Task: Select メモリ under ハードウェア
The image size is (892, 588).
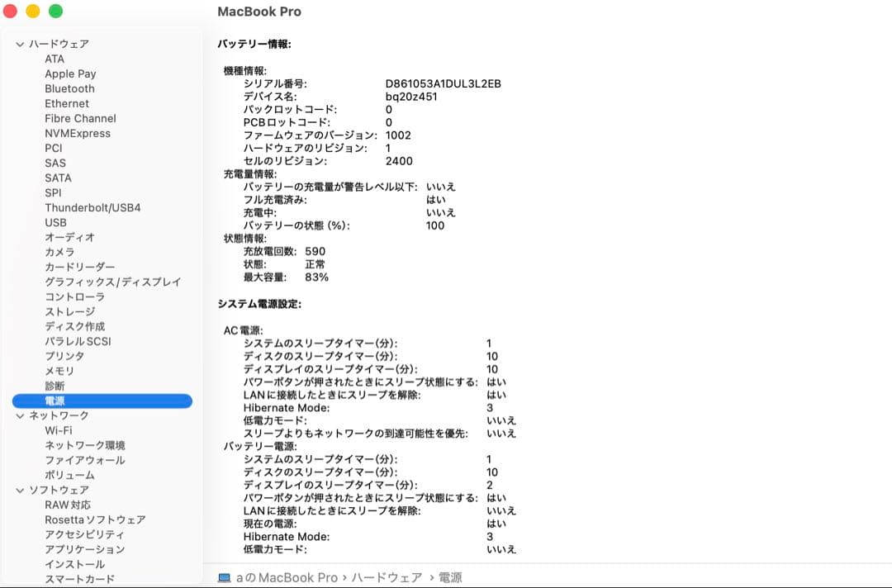Action: (58, 371)
